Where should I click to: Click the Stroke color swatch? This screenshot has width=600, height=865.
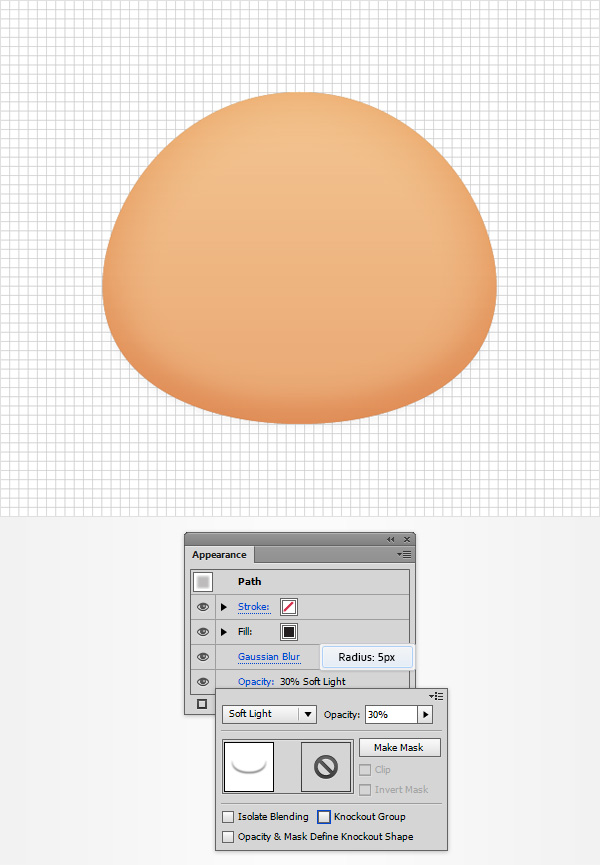(289, 607)
